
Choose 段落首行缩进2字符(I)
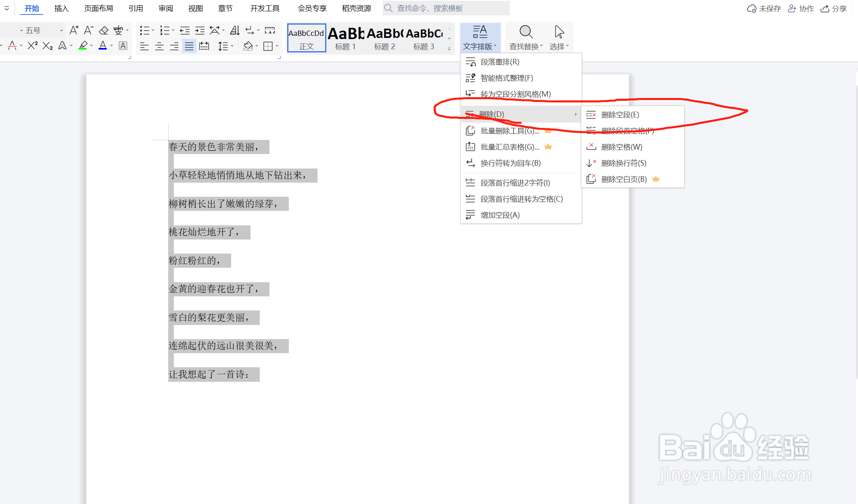pyautogui.click(x=521, y=183)
